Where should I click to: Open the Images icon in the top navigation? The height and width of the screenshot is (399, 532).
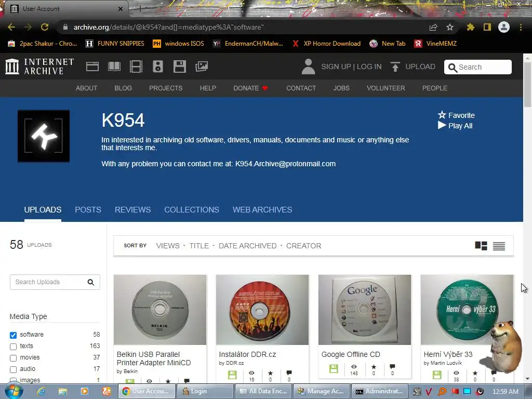201,66
